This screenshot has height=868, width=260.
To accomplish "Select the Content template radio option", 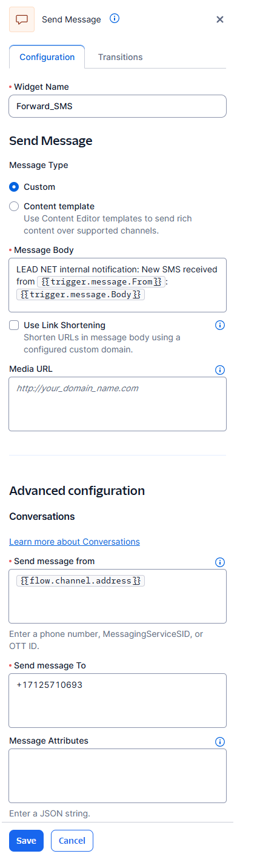I will point(14,206).
